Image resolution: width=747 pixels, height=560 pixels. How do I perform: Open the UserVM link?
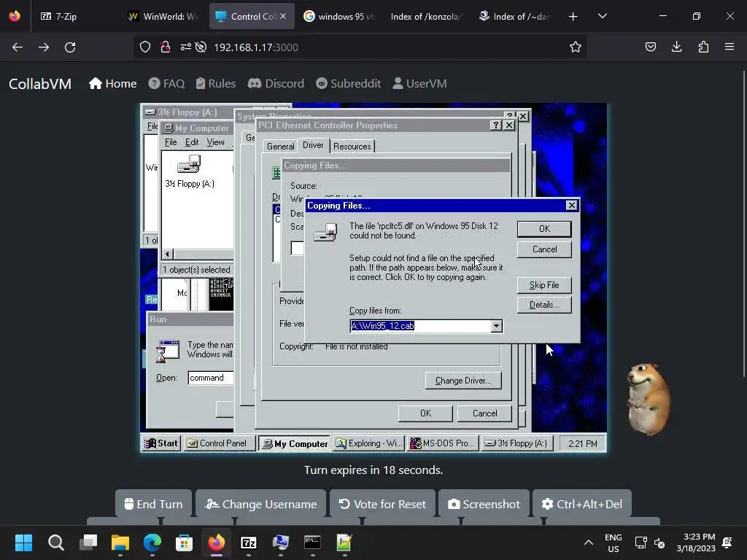419,84
